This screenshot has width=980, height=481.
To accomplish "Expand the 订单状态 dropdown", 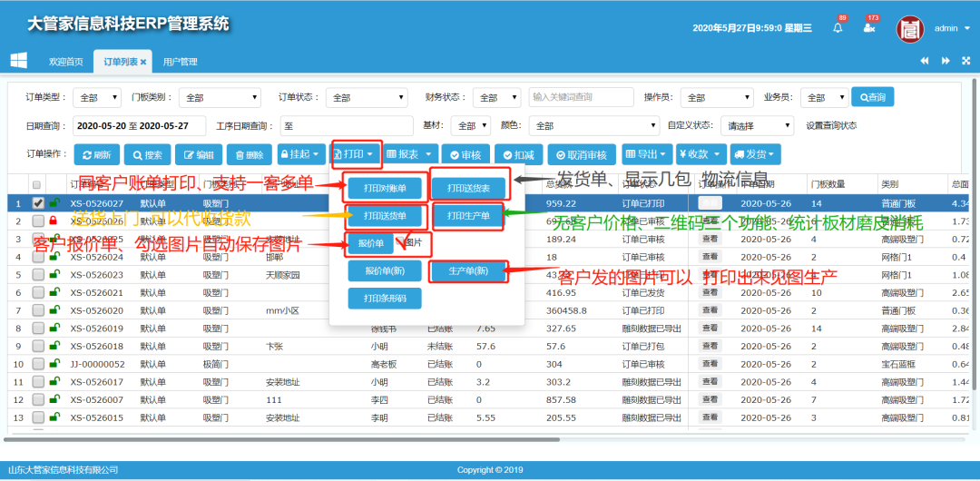I will 365,98.
